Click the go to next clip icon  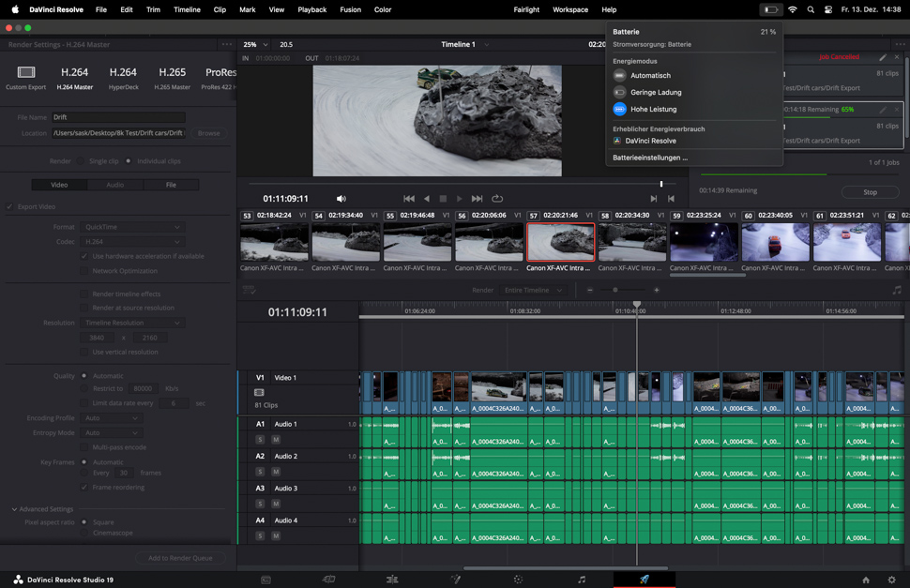coord(654,198)
